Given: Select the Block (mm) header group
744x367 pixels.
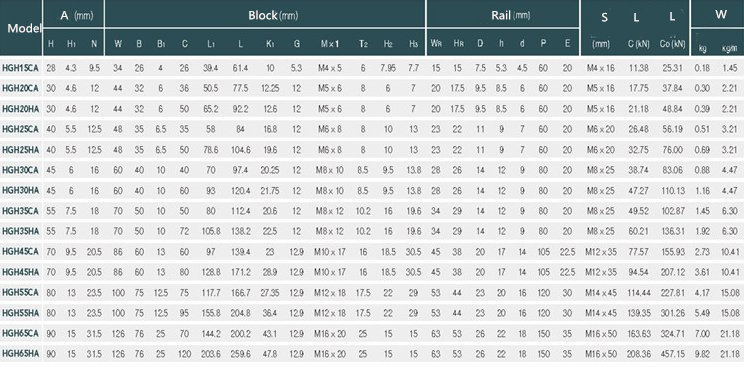Looking at the screenshot, I should tap(273, 15).
